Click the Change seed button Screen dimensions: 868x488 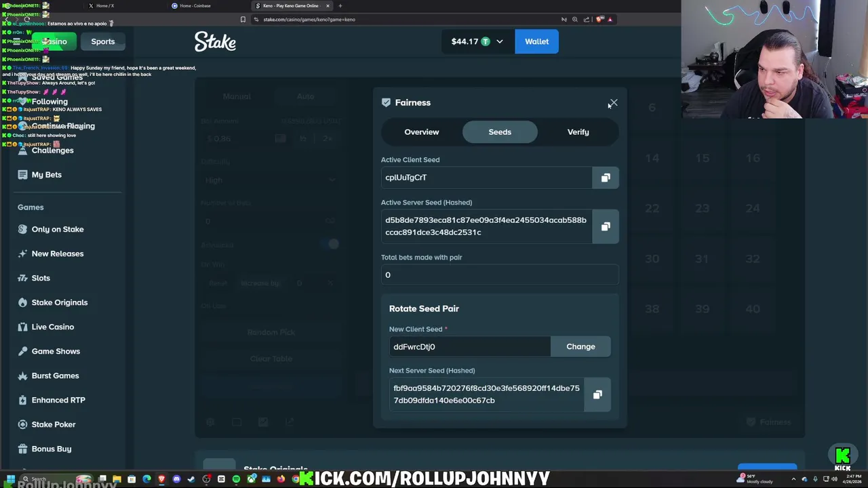580,346
